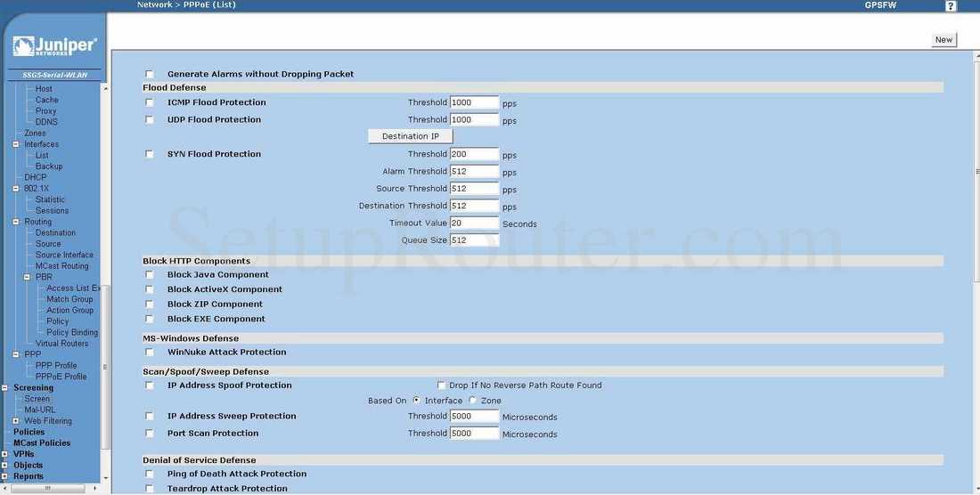980x495 pixels.
Task: Open Zones in sidebar
Action: point(35,133)
